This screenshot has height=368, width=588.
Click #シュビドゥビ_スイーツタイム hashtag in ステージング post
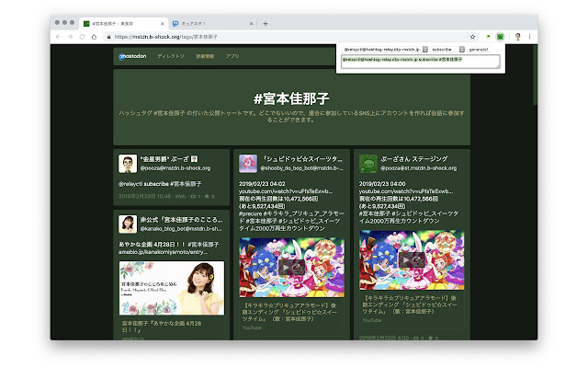[408, 217]
